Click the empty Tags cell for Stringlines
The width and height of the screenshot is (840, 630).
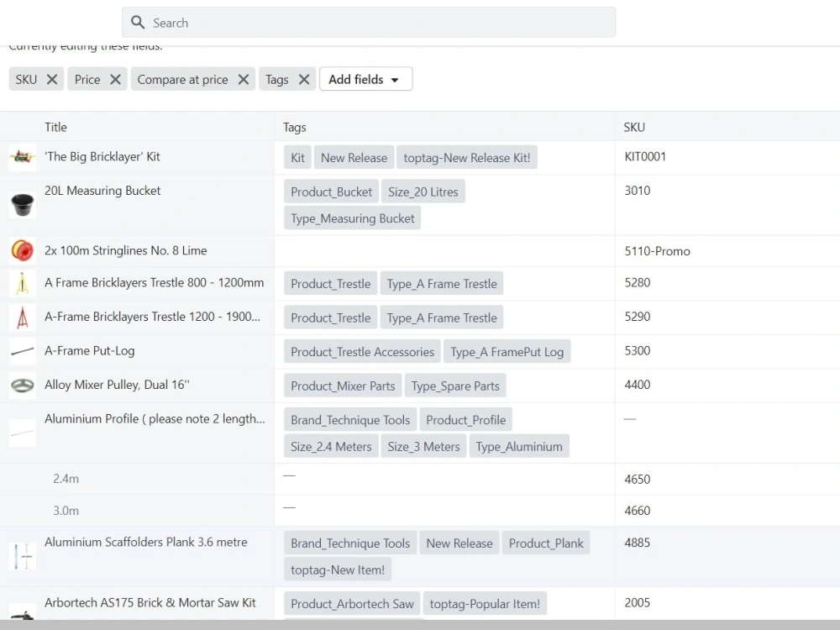(444, 250)
